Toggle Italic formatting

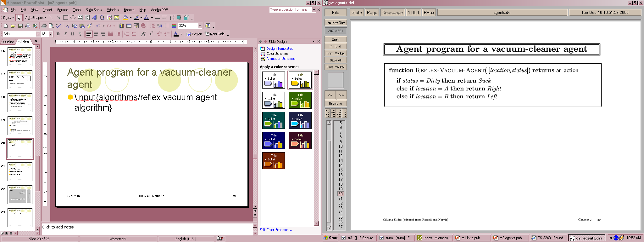(x=65, y=34)
